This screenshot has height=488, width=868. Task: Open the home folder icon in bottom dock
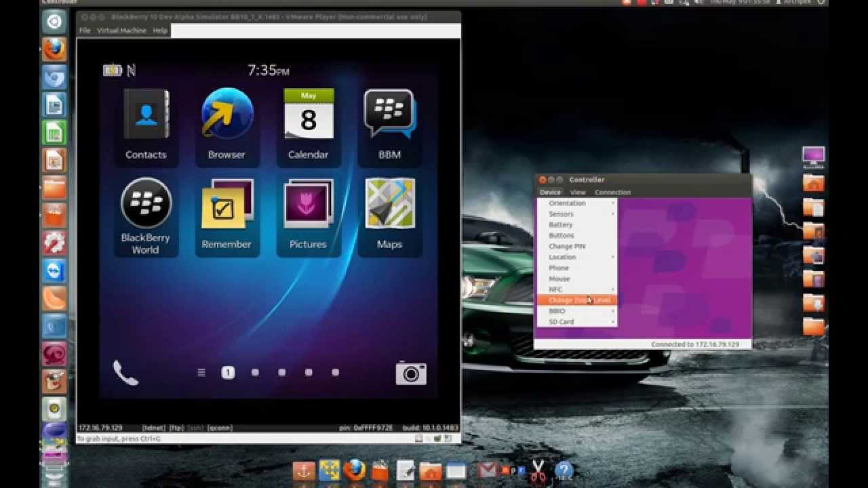(431, 470)
